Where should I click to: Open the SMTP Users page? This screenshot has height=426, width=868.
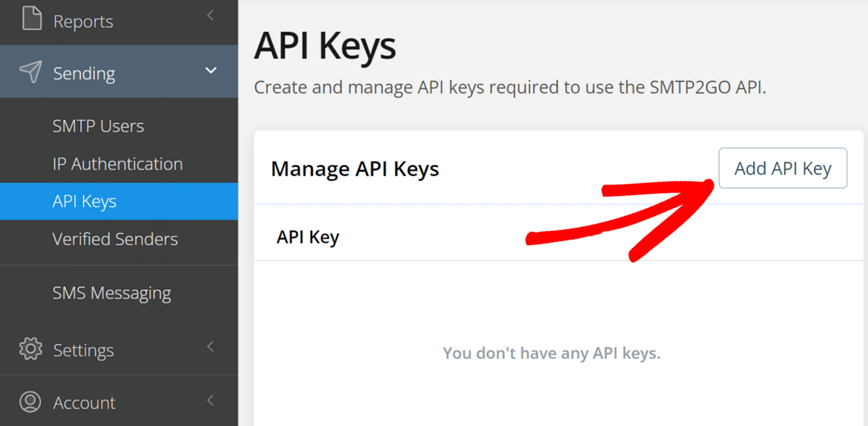[98, 126]
